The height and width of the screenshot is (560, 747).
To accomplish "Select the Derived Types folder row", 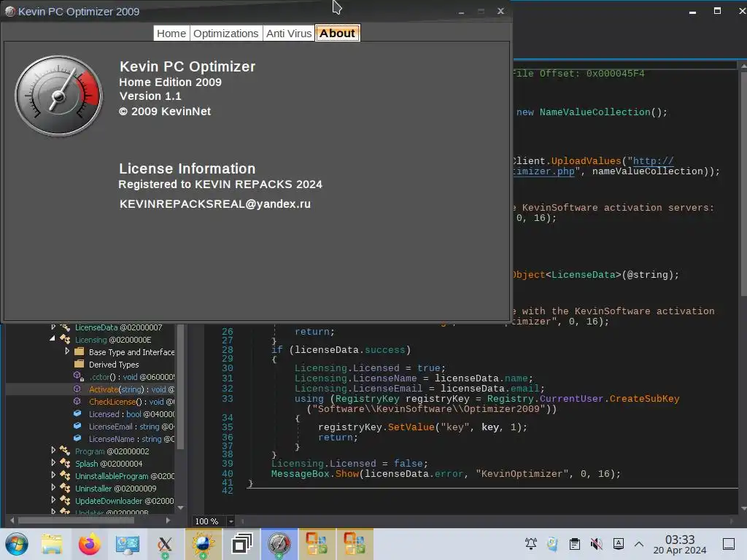I will 114,365.
